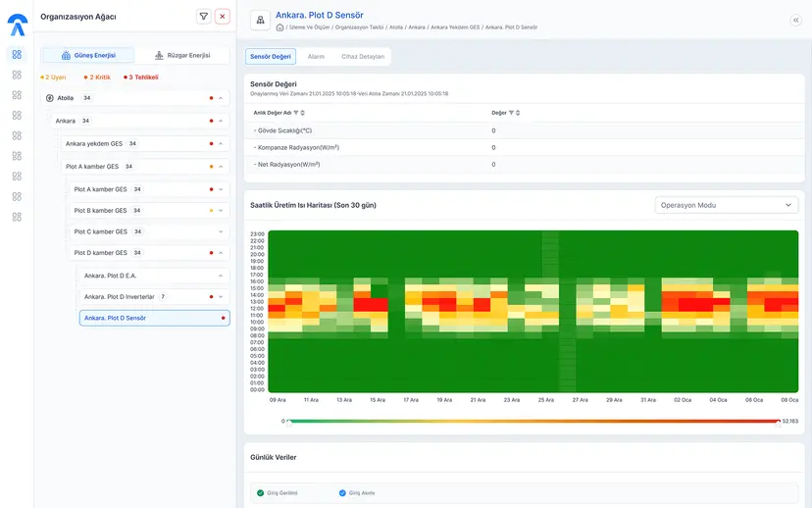Click the organization icon next to page title

(x=261, y=21)
